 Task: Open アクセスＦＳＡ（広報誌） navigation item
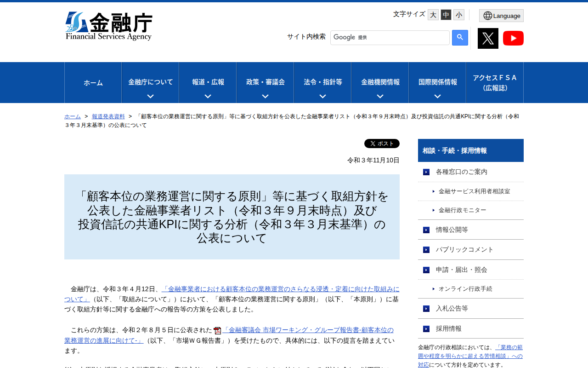click(x=495, y=83)
